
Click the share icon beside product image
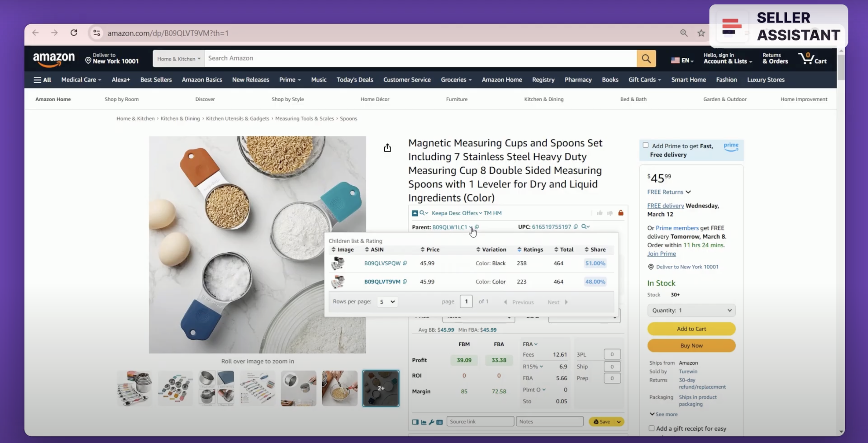click(387, 148)
